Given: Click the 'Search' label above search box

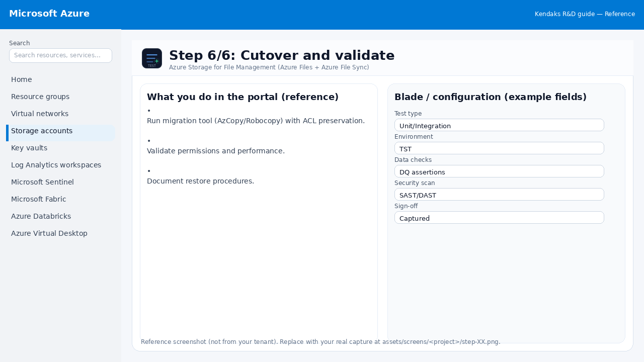Looking at the screenshot, I should coord(20,43).
